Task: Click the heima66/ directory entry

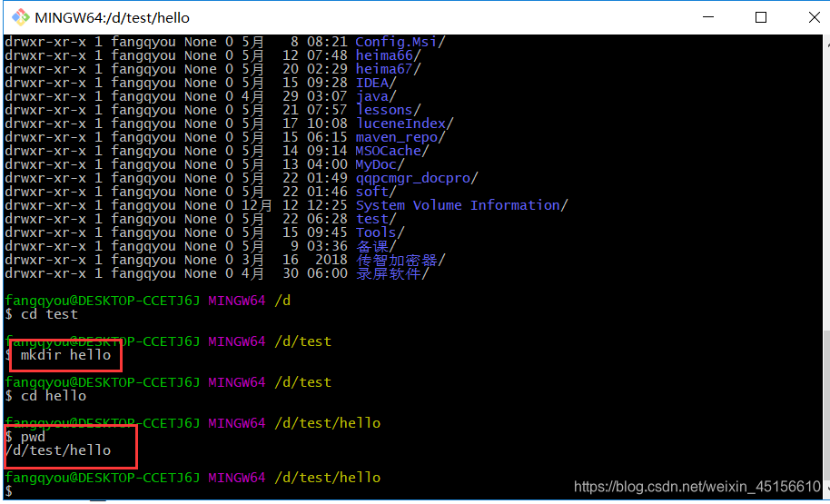Action: (388, 55)
